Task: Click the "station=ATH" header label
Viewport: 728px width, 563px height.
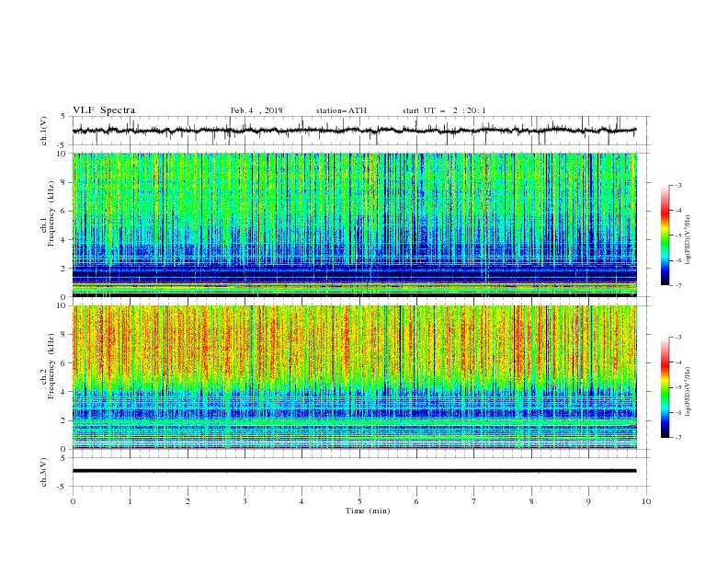Action: click(x=341, y=110)
